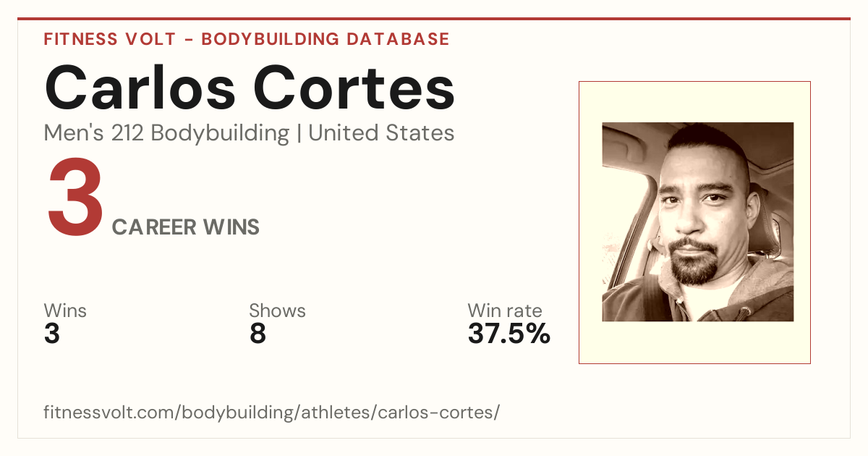868x456 pixels.
Task: Click the bodybuilding segment of the URL
Action: click(x=239, y=413)
